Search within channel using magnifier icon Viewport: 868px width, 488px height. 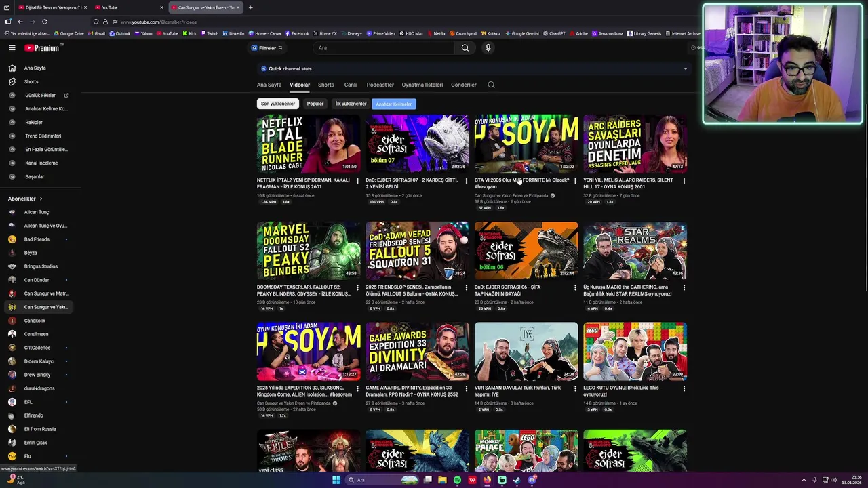point(491,85)
